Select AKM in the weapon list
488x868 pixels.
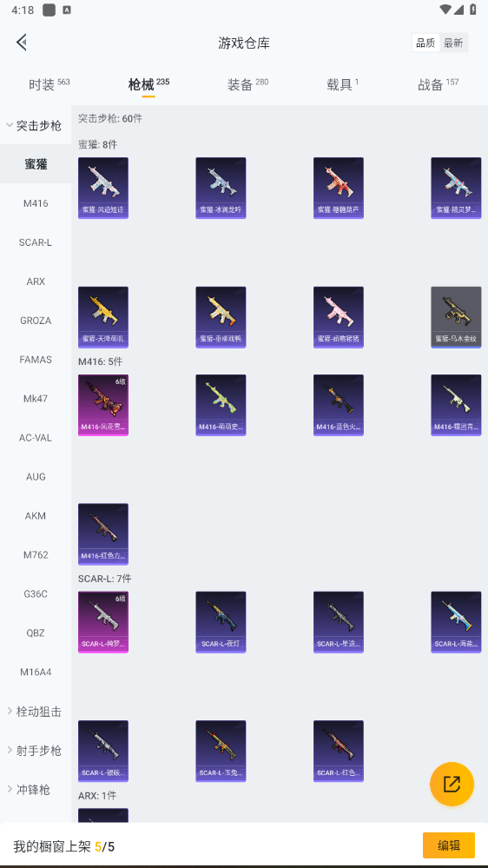(36, 516)
